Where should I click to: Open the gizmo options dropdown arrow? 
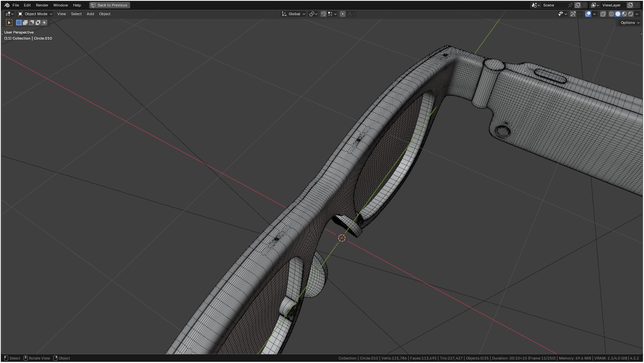click(579, 14)
